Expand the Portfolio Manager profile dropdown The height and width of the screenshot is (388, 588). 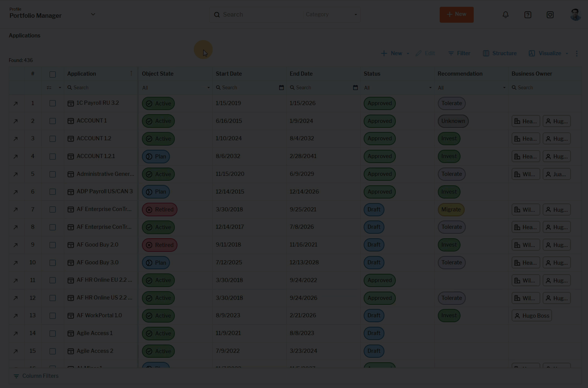tap(93, 14)
